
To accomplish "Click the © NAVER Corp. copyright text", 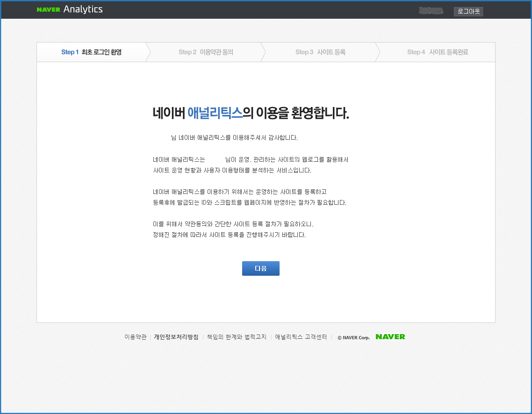I will point(353,337).
